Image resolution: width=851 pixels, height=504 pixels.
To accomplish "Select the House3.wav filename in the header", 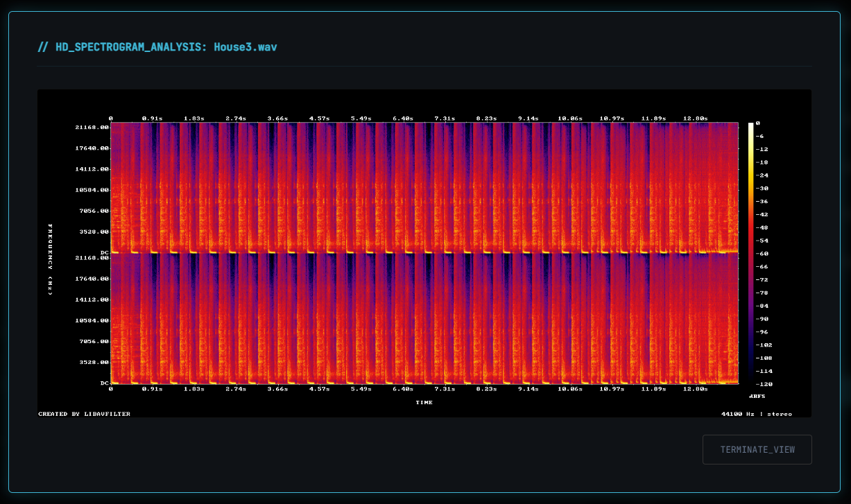I will point(245,47).
